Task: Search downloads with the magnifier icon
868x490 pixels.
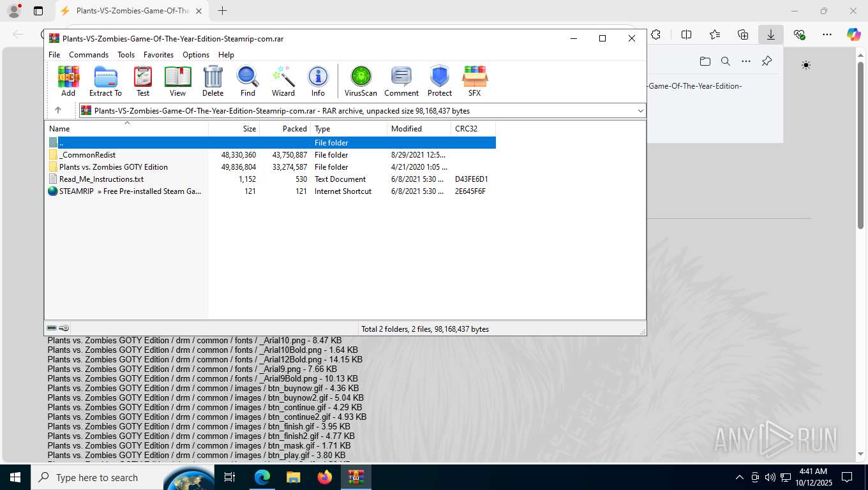Action: [726, 61]
